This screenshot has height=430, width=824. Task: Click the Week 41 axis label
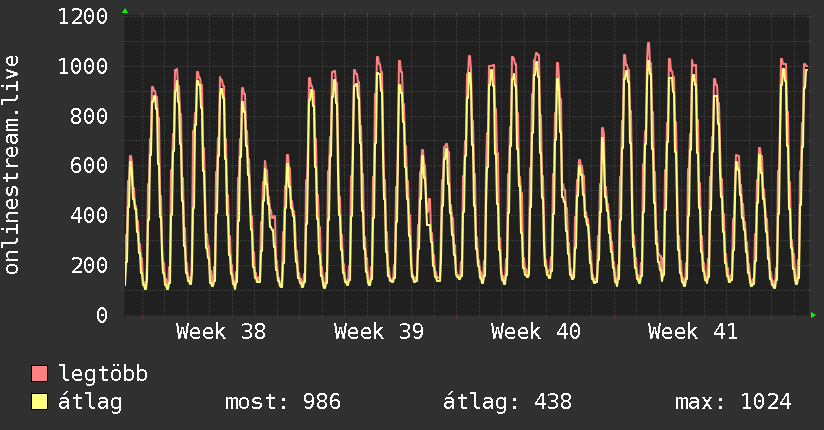coord(693,332)
